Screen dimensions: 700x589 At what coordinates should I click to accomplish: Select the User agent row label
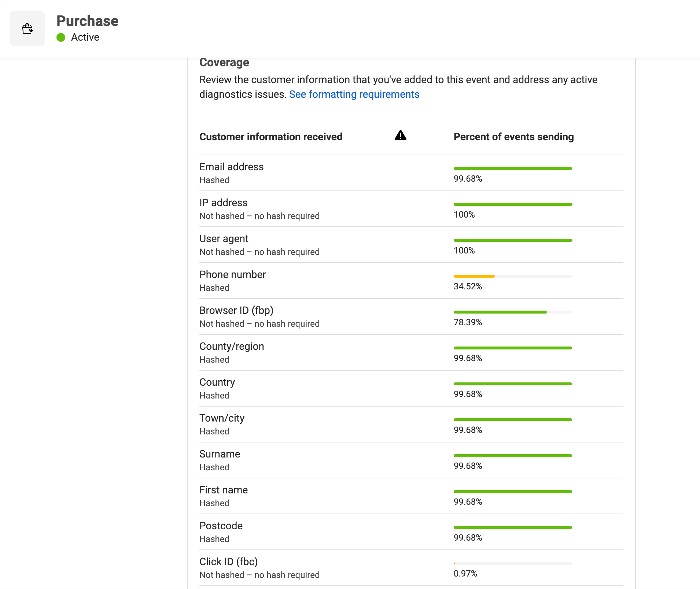tap(224, 239)
